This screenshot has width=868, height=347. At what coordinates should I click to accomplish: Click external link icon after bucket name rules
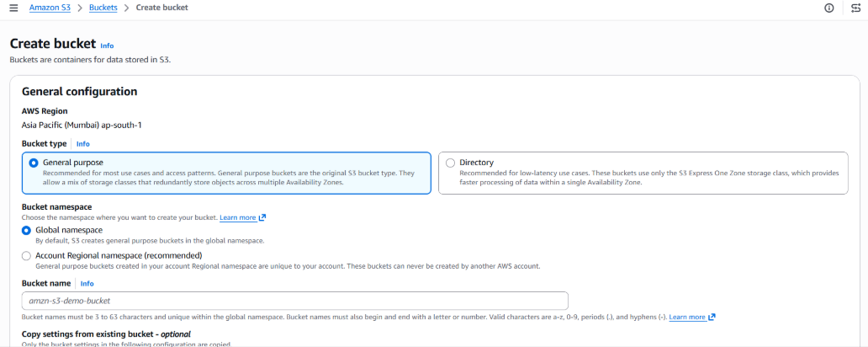point(712,317)
